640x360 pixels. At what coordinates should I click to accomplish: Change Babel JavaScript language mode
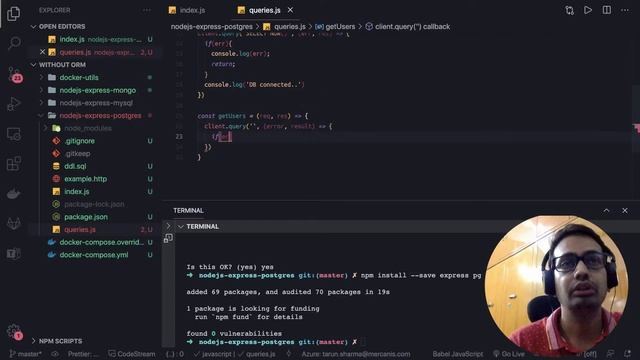point(458,354)
